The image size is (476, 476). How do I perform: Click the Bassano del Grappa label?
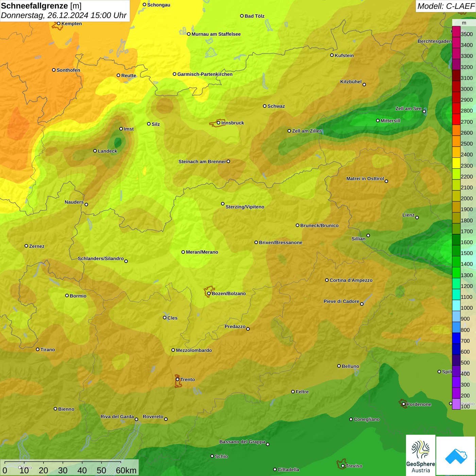(242, 442)
